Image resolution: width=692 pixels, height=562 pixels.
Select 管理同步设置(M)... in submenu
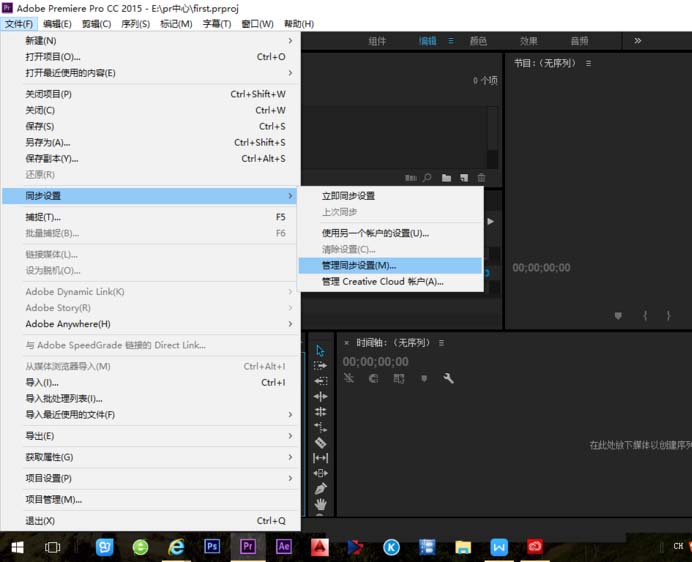pos(391,265)
